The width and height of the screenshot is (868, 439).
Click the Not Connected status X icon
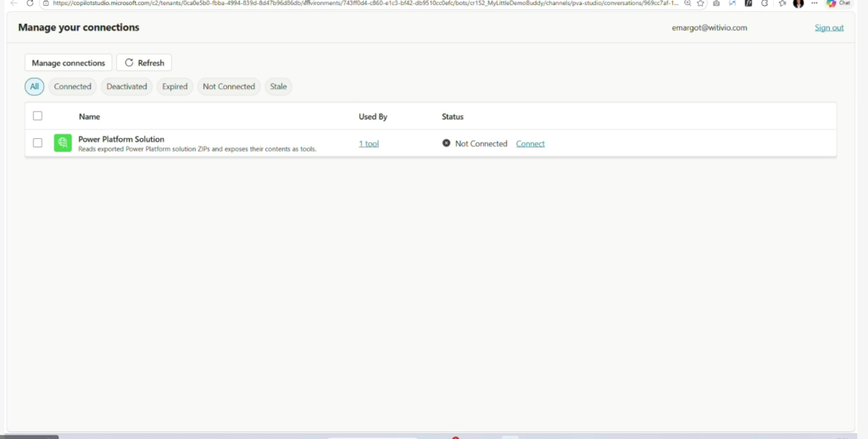point(446,143)
